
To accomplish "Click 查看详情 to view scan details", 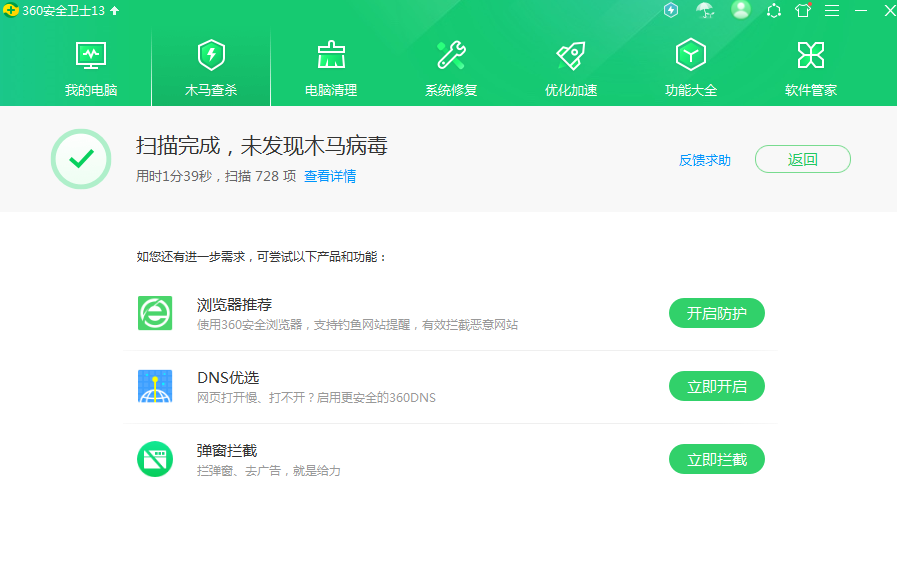I will pos(330,176).
